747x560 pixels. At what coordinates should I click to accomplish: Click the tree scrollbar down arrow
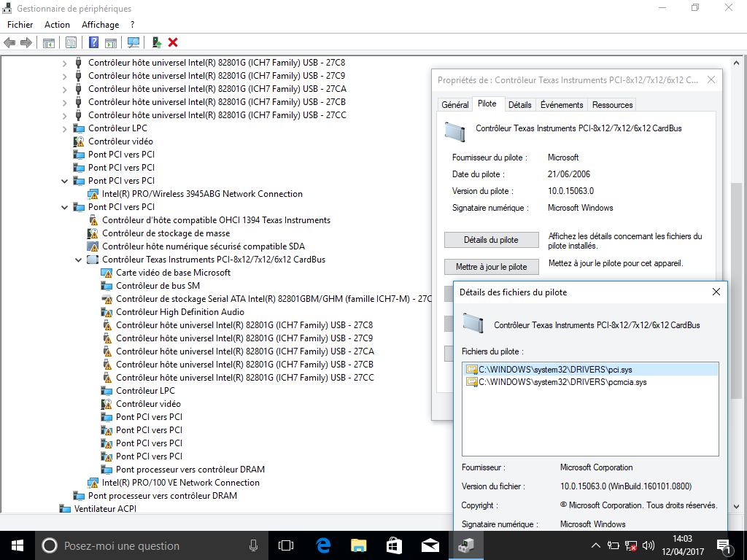[737, 507]
